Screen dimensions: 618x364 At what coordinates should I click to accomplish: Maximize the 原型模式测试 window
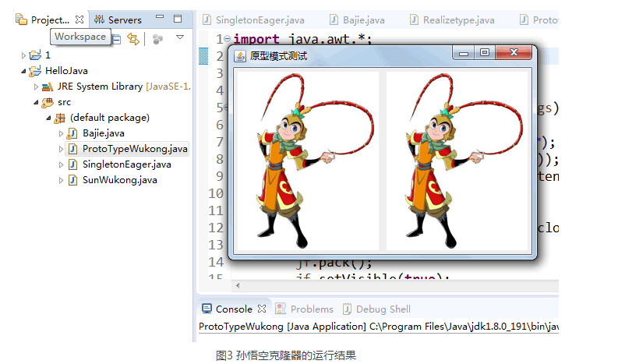[x=485, y=53]
